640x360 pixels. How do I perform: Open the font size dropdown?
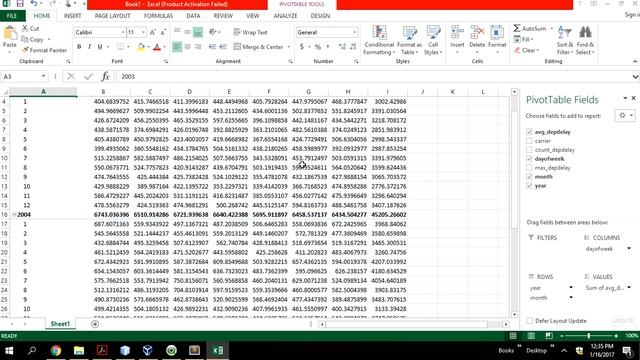point(143,32)
